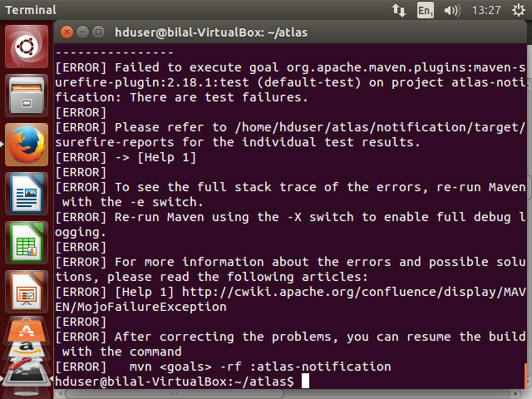
Task: Launch Firefox web browser
Action: (27, 145)
